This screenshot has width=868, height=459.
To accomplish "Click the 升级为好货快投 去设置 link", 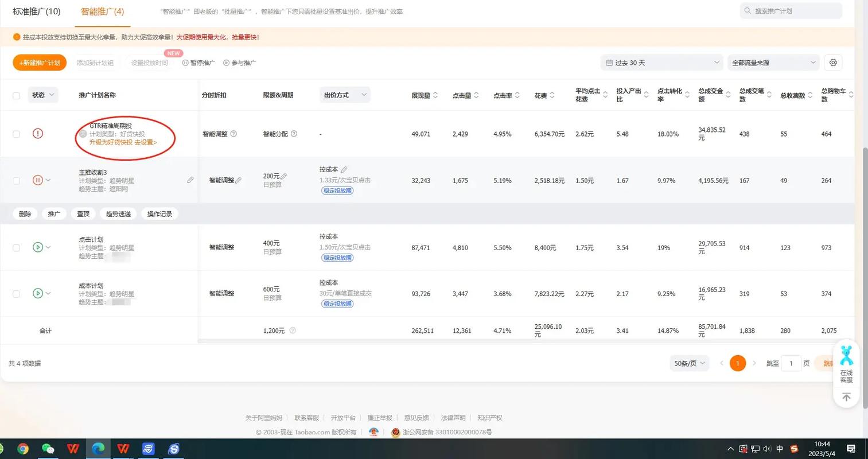I will pyautogui.click(x=123, y=142).
